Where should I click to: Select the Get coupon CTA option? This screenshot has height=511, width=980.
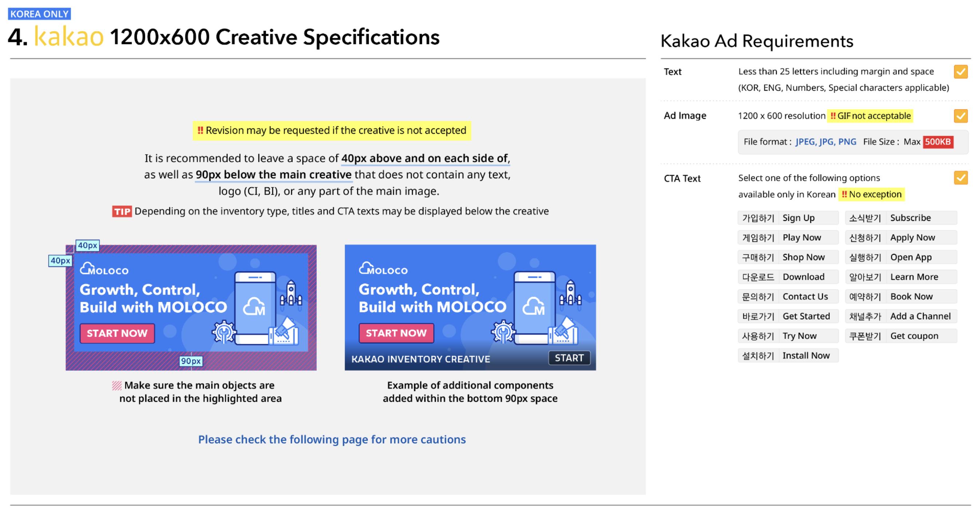pos(901,336)
